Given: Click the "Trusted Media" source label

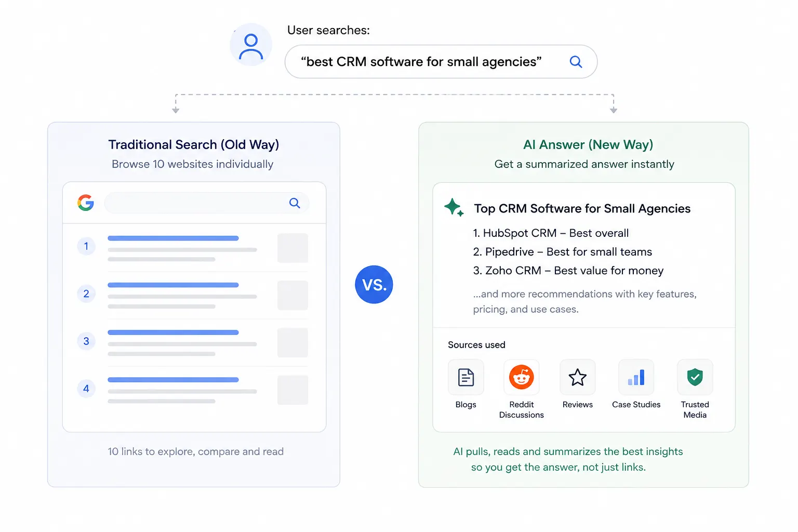Looking at the screenshot, I should point(695,410).
